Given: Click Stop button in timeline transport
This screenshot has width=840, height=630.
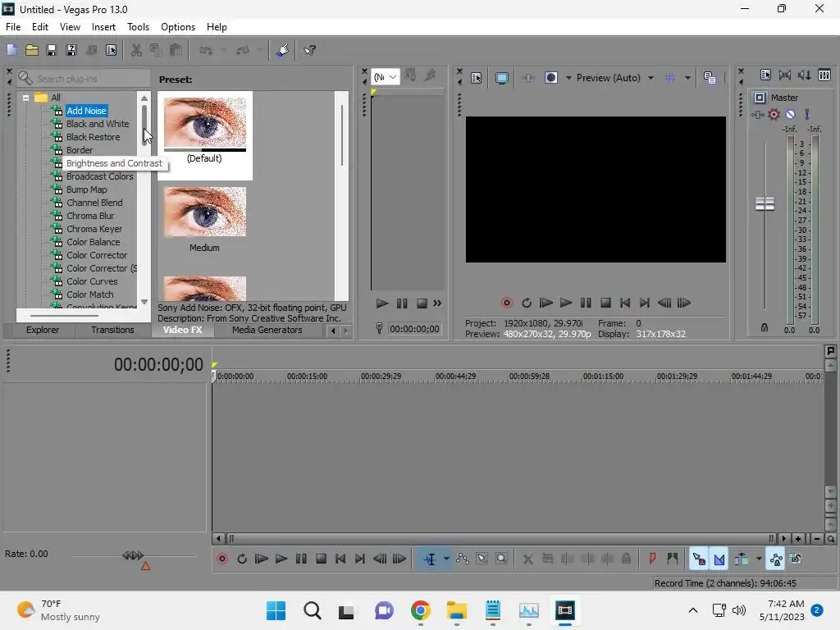Looking at the screenshot, I should tap(321, 559).
